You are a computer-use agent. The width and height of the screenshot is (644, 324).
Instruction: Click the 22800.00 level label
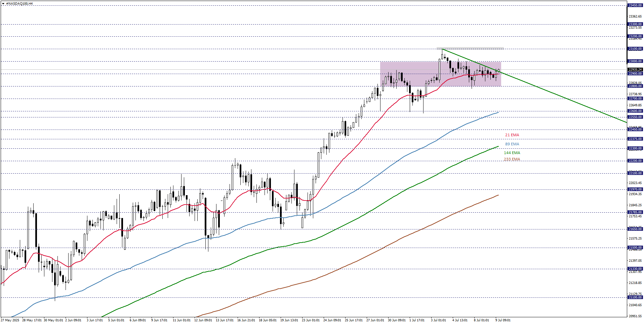[635, 86]
